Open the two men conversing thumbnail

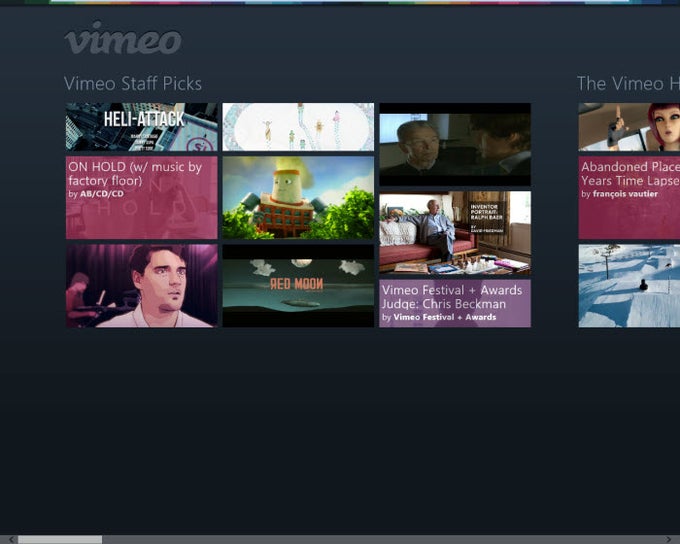tap(455, 144)
